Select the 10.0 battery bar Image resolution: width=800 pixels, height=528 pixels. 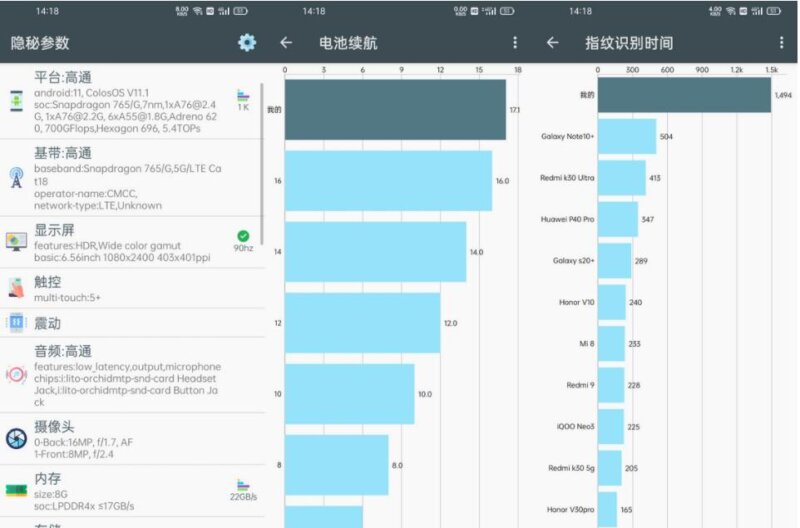pos(349,394)
